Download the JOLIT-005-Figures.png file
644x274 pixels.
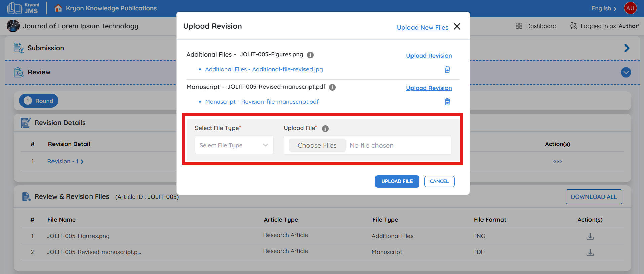click(x=590, y=236)
